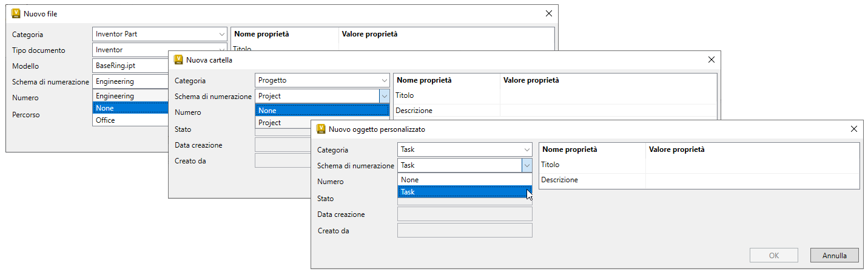
Task: Click the Titolo value cell in custom object dialog
Action: [752, 165]
